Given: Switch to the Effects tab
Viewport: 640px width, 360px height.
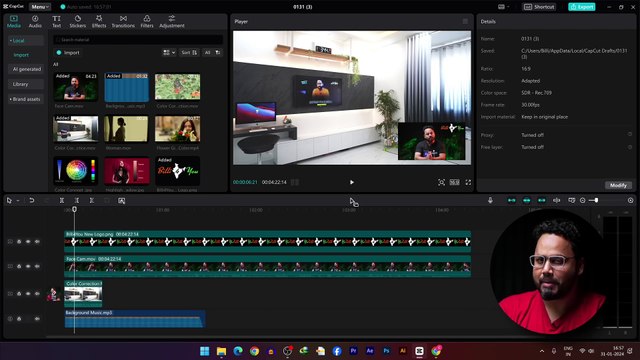Looking at the screenshot, I should pyautogui.click(x=99, y=22).
